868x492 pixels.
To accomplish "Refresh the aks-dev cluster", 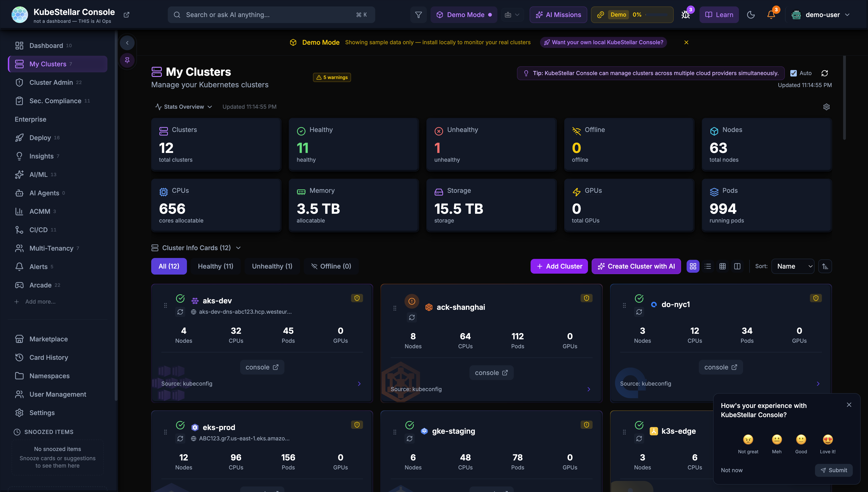I will (x=180, y=312).
